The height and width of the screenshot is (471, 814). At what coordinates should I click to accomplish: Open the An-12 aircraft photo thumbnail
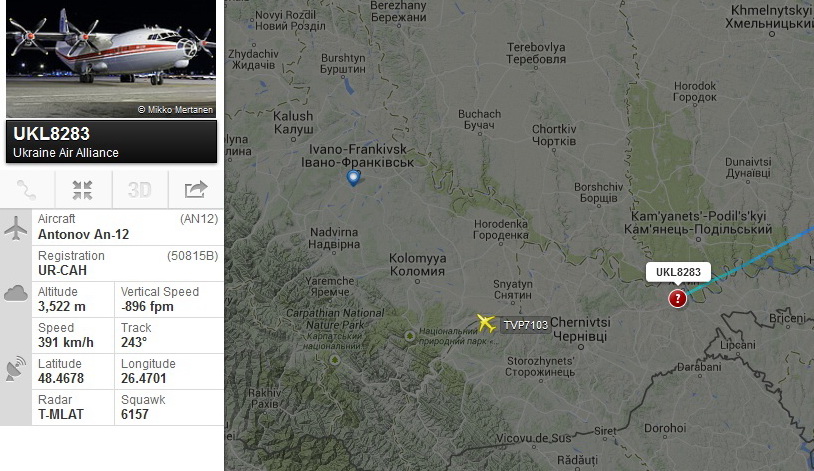111,59
